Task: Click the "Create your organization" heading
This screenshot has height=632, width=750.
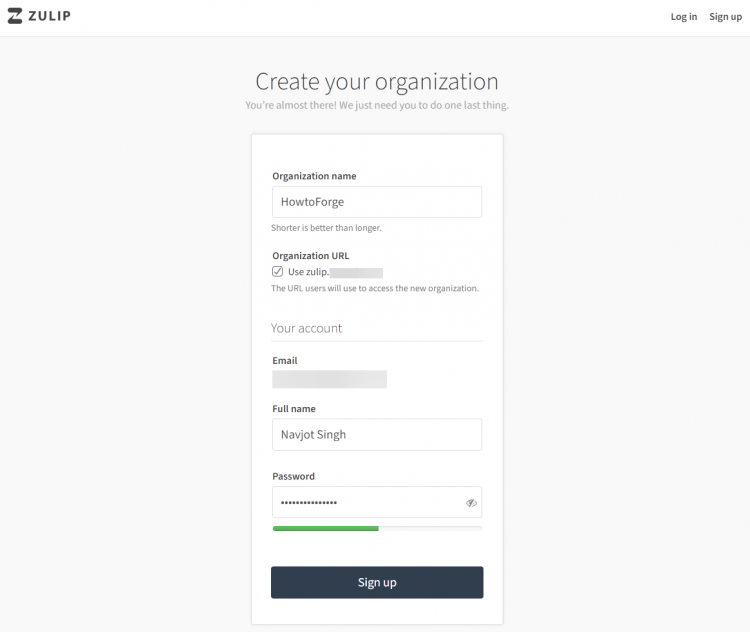Action: pos(377,81)
